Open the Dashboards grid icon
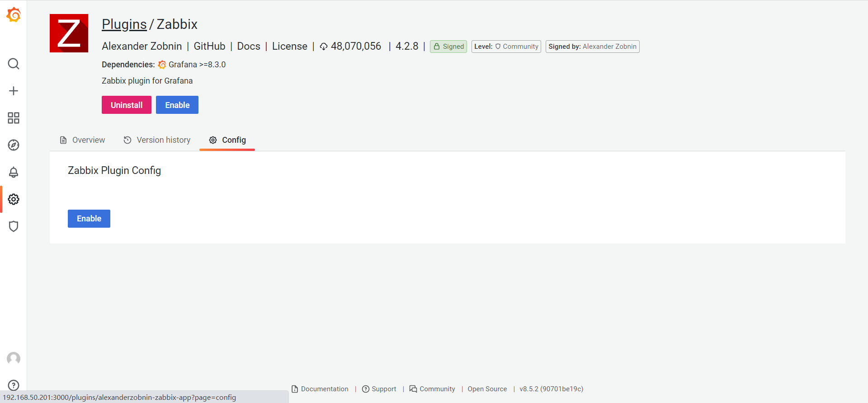The height and width of the screenshot is (403, 868). pyautogui.click(x=14, y=118)
